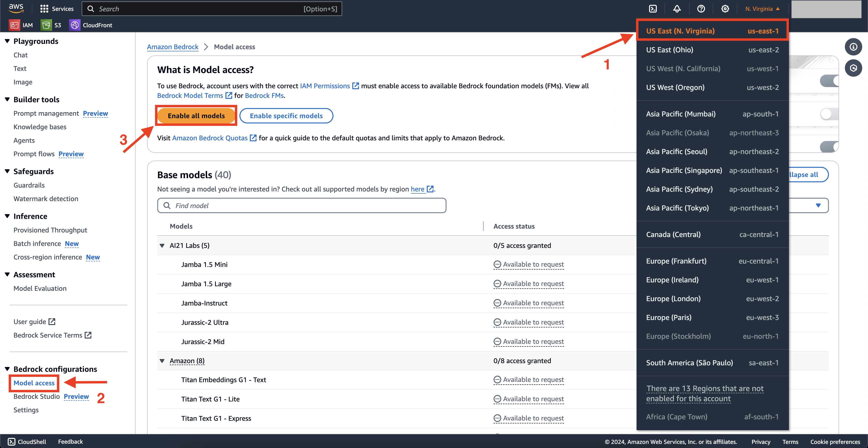Open Amazon Bedrock breadcrumb link

tap(173, 47)
